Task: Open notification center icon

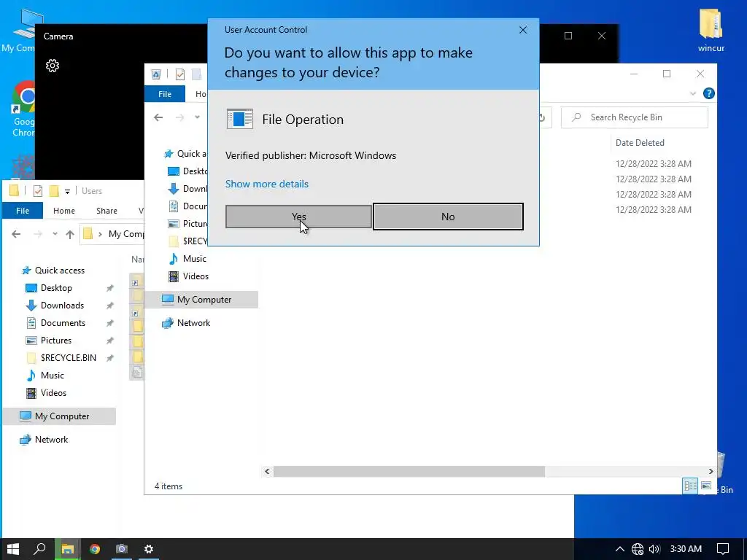Action: pos(723,549)
